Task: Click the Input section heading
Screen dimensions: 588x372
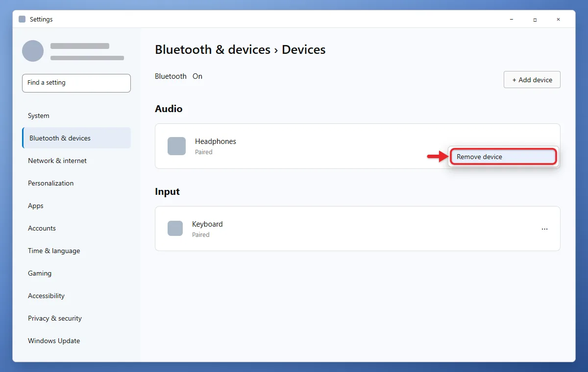Action: coord(168,191)
